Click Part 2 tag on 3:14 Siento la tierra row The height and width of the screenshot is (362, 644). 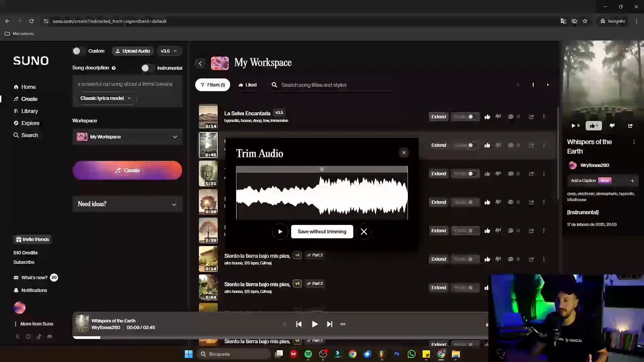315,255
